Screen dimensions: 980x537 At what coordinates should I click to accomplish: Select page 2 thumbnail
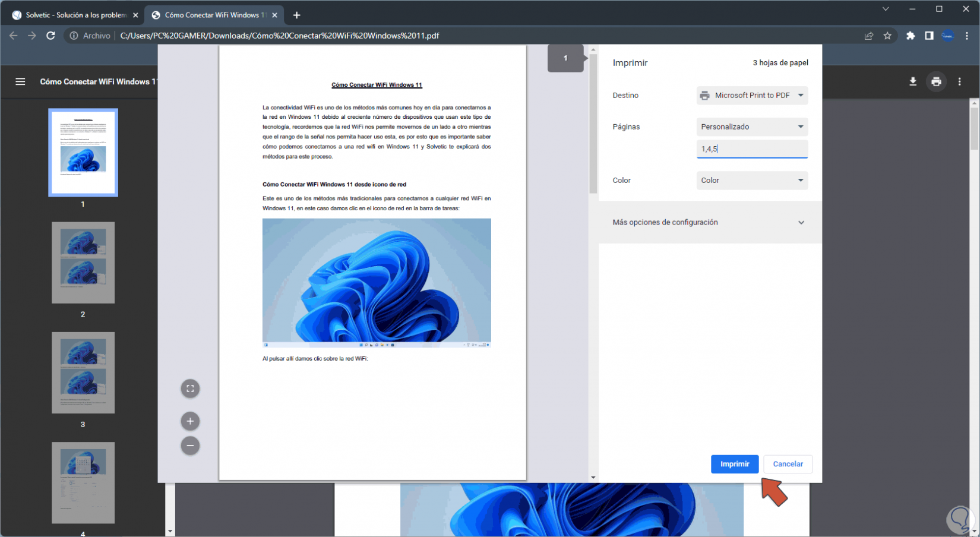point(83,263)
